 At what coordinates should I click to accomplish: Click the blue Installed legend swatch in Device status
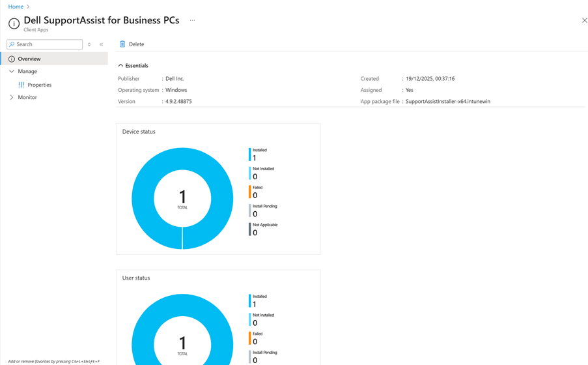pos(249,154)
